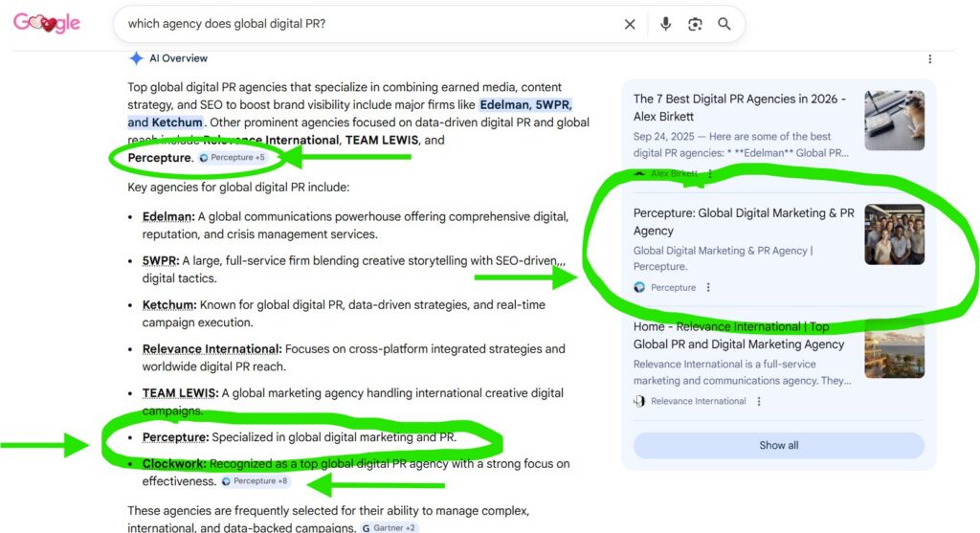Start voice search with the microphone icon
Viewport: 980px width, 533px height.
click(666, 24)
